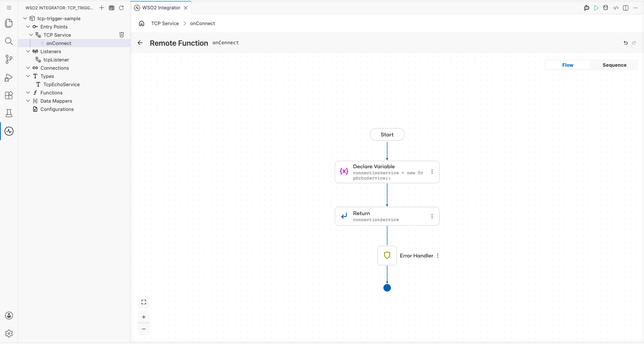Collapse the Entry Points section

point(28,27)
